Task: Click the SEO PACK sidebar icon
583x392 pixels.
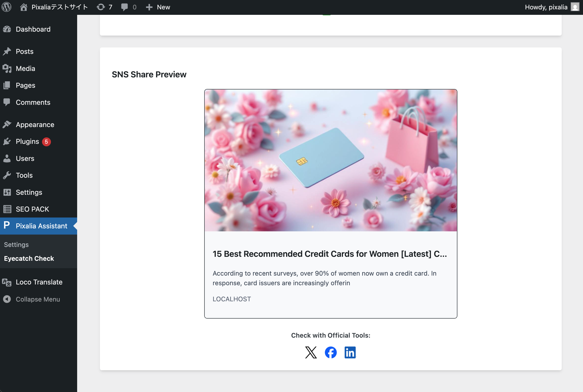Action: click(x=7, y=209)
